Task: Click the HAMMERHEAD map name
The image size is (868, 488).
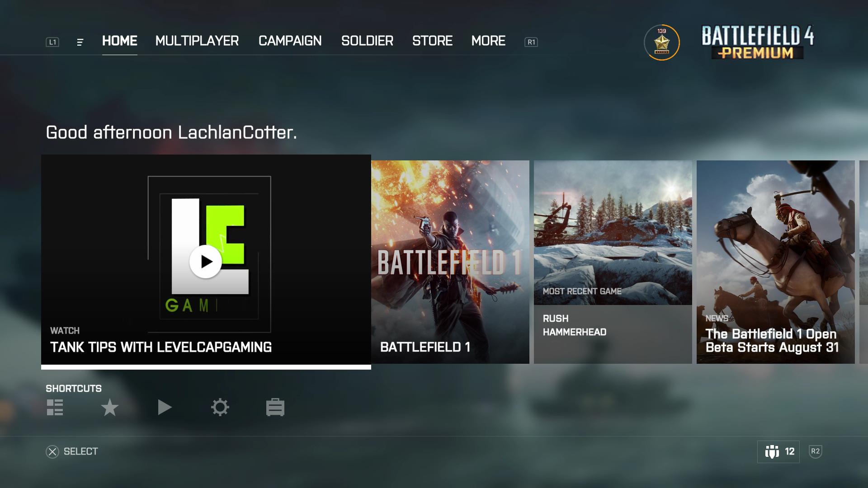Action: (x=575, y=332)
